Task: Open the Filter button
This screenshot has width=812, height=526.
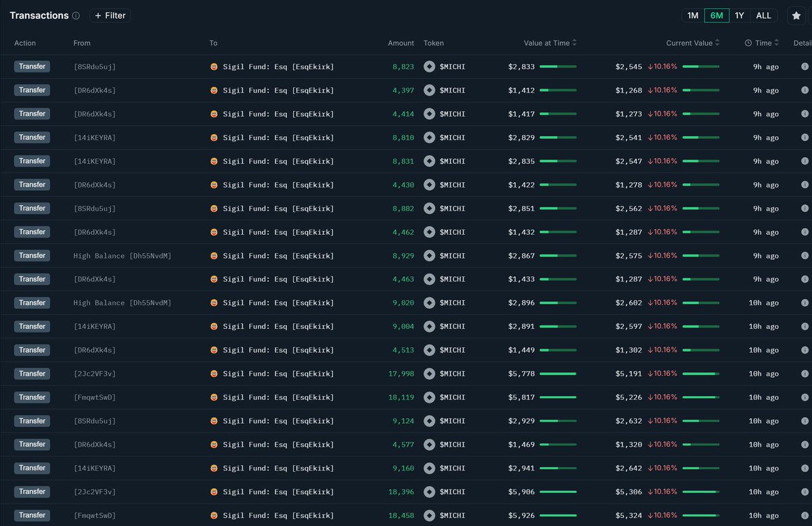Action: pyautogui.click(x=110, y=16)
